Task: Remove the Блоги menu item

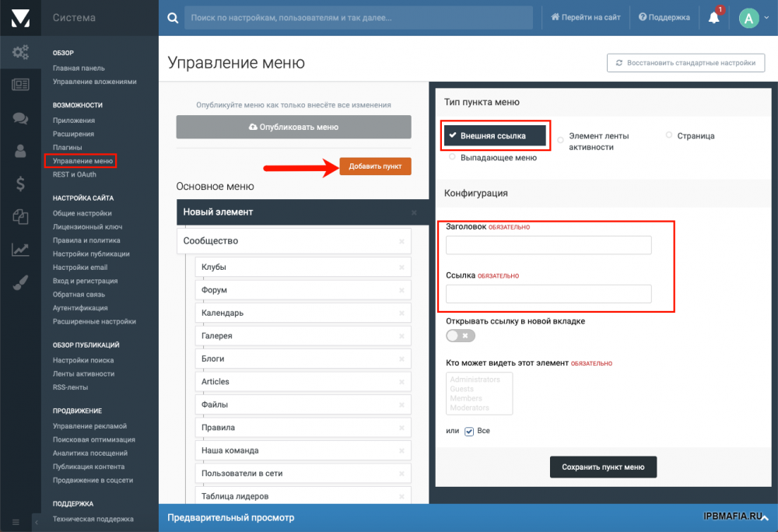Action: click(402, 359)
